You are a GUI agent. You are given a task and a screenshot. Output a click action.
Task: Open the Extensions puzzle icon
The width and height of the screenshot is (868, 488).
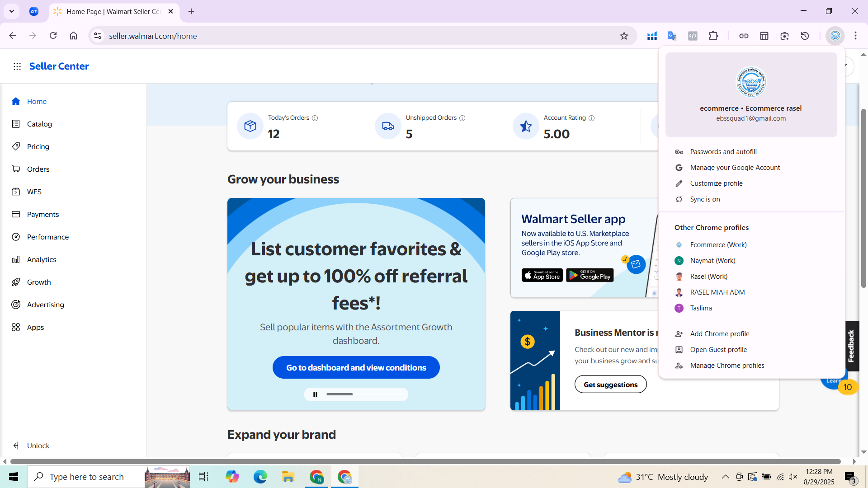click(713, 36)
